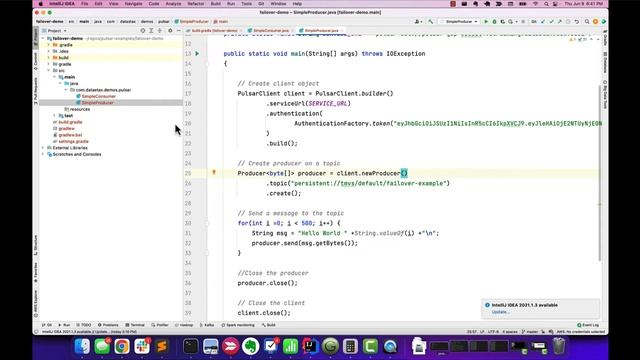640x360 pixels.
Task: Collapse the failover-demo root node
Action: point(43,38)
